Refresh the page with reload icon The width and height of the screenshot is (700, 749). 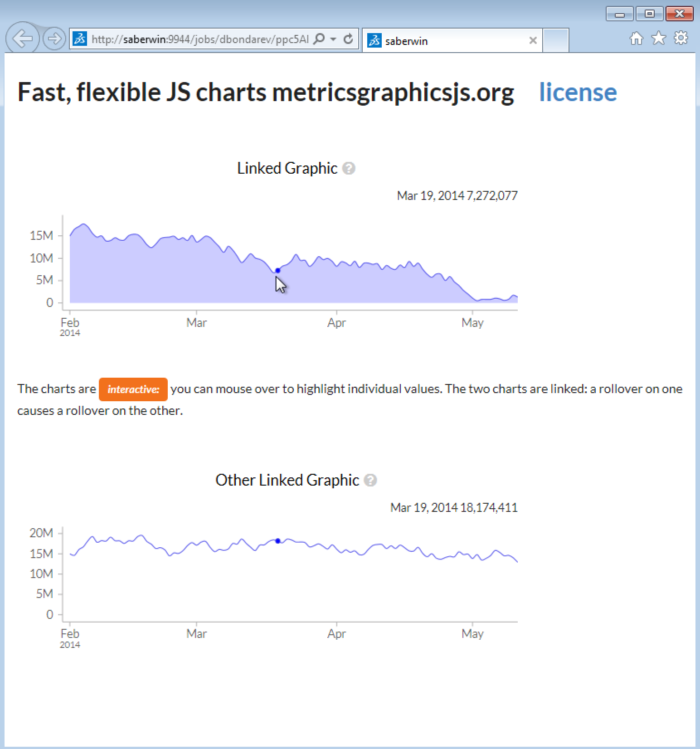(x=348, y=39)
